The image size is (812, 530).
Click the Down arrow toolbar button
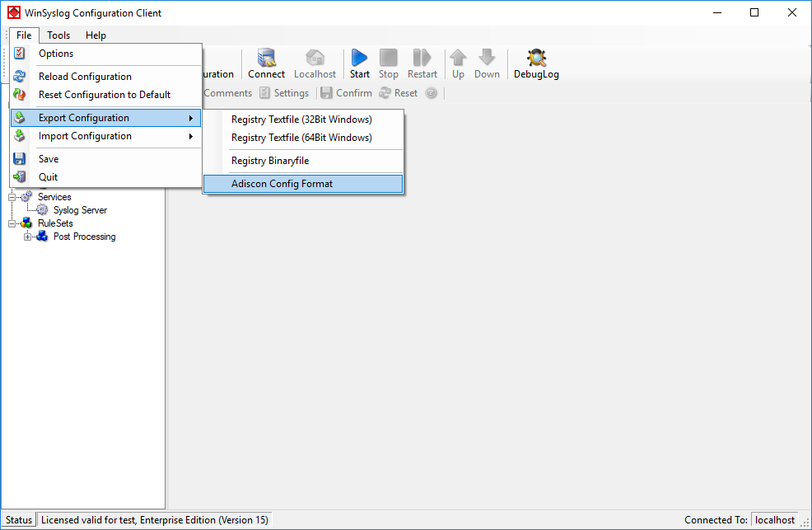487,63
